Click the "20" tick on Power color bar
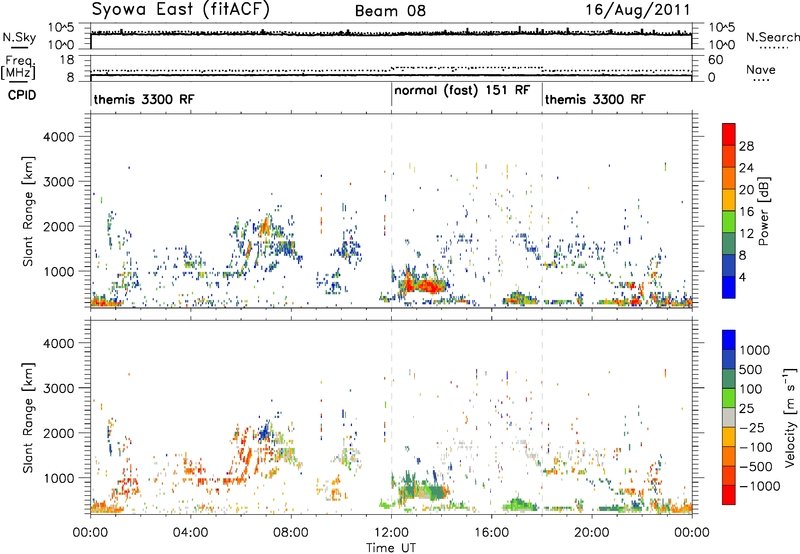Screen dimensions: 800x554 coord(746,190)
